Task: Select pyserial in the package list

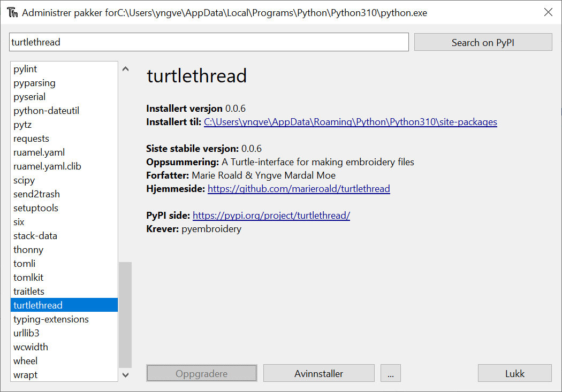Action: [x=64, y=97]
